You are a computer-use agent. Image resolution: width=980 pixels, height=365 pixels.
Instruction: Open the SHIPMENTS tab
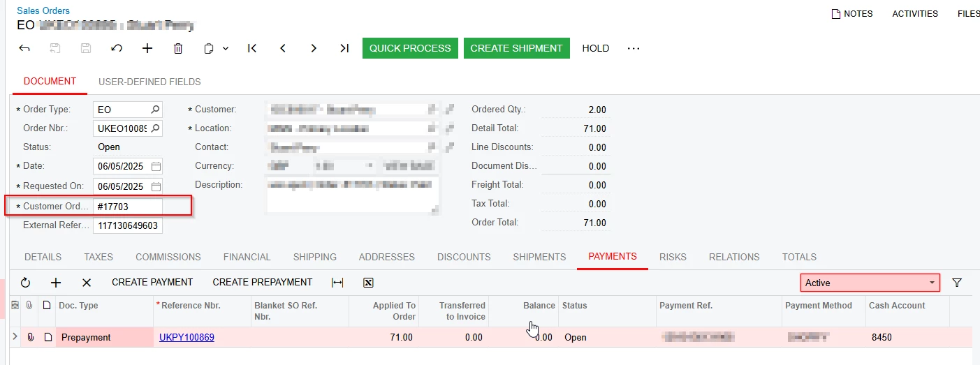539,257
